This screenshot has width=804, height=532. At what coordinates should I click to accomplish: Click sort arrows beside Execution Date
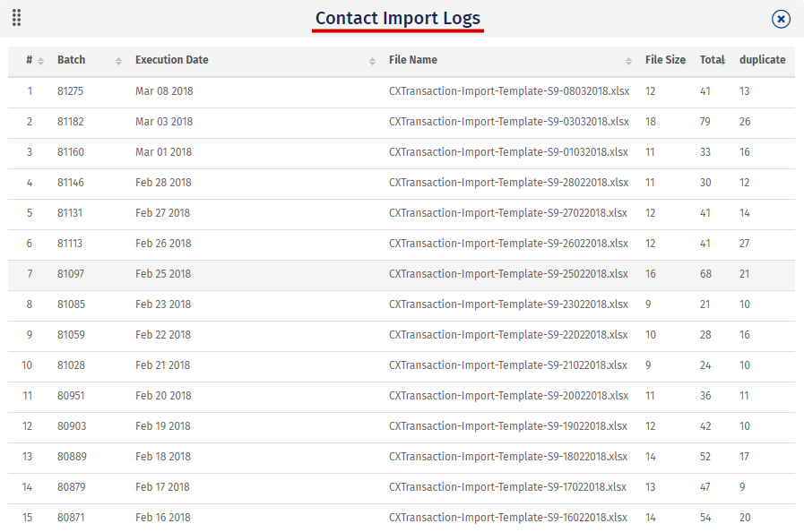click(372, 61)
